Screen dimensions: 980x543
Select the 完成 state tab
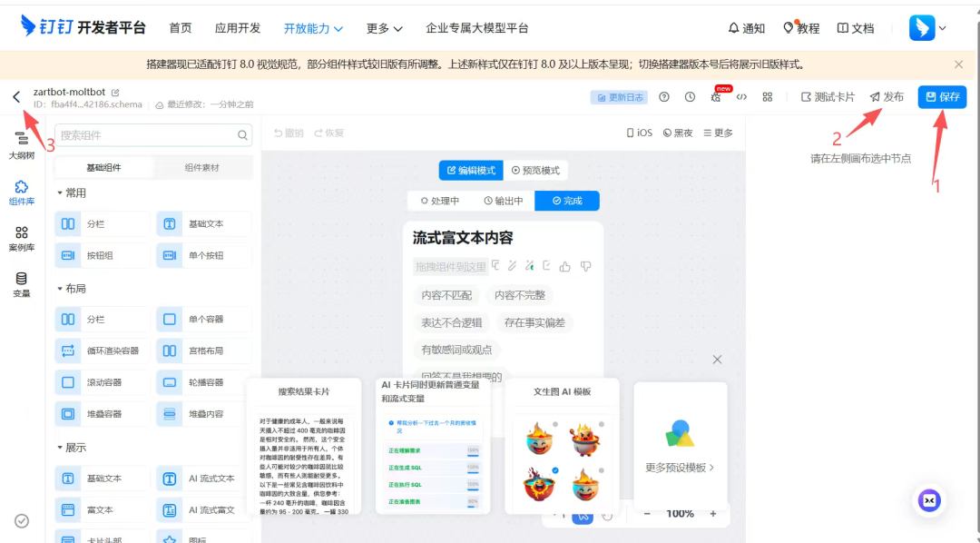click(x=567, y=201)
